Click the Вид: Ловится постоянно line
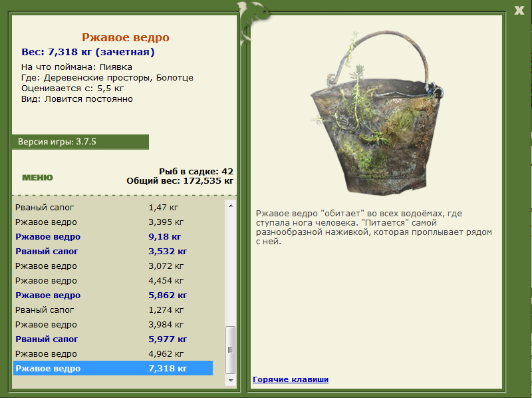The width and height of the screenshot is (532, 398). click(77, 99)
